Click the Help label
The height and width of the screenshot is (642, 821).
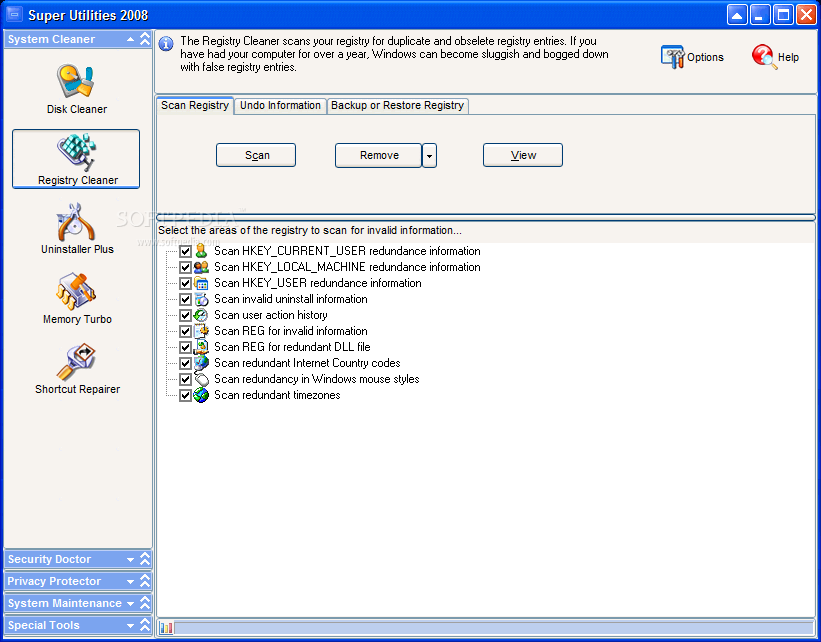point(788,57)
